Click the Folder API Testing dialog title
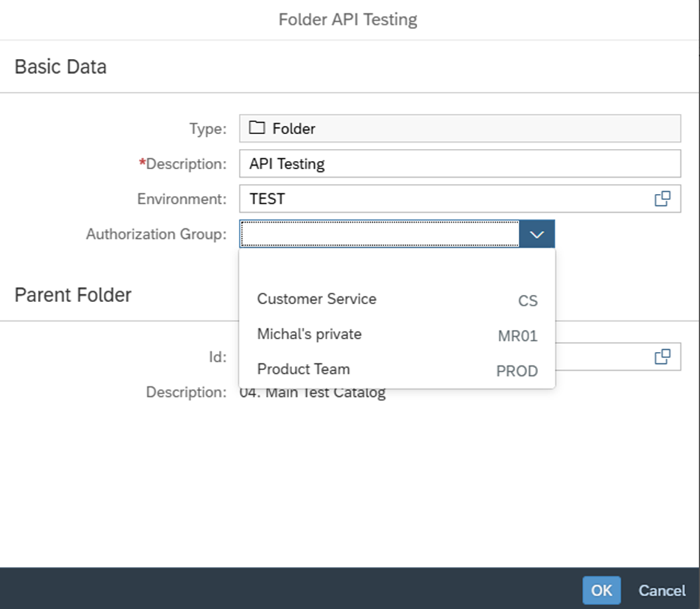The width and height of the screenshot is (700, 609). tap(348, 19)
